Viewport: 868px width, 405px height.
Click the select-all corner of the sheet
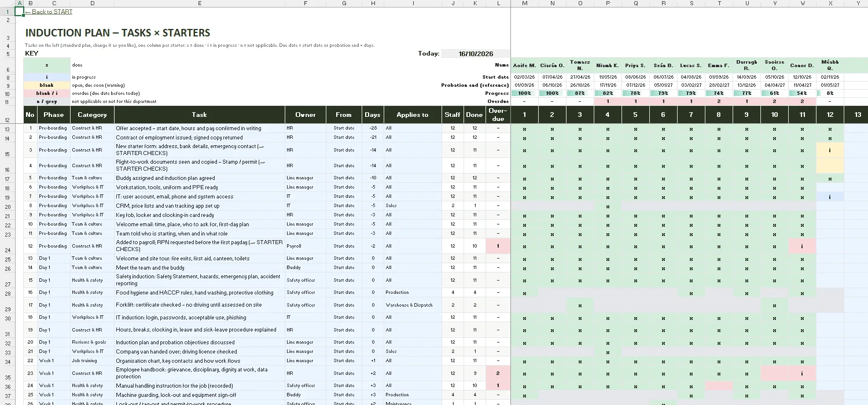(8, 3)
